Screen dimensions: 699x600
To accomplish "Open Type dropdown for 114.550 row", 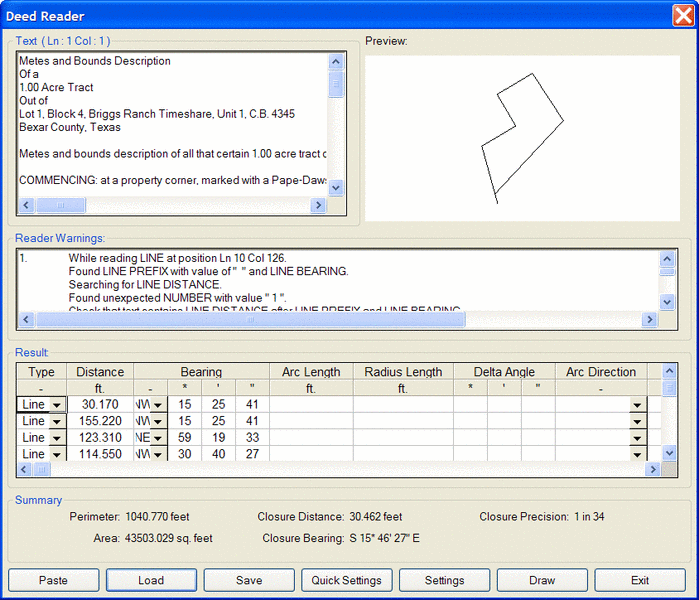I will pyautogui.click(x=57, y=454).
